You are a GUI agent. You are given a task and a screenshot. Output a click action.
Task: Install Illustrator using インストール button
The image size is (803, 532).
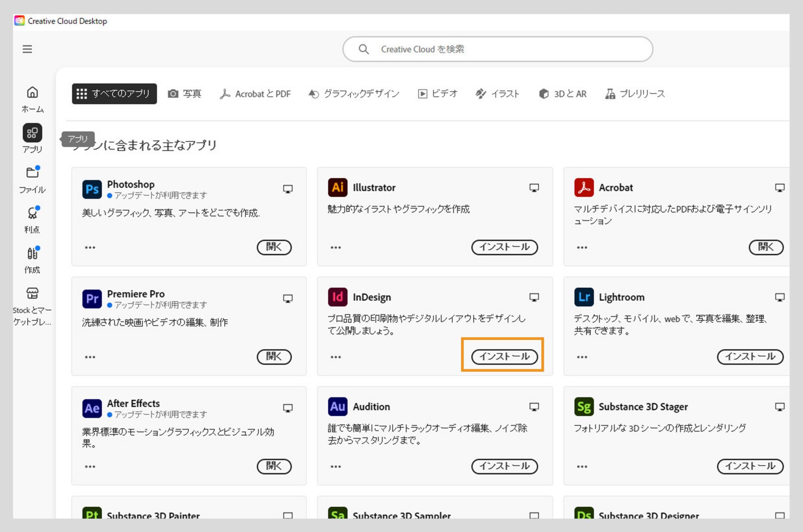504,247
